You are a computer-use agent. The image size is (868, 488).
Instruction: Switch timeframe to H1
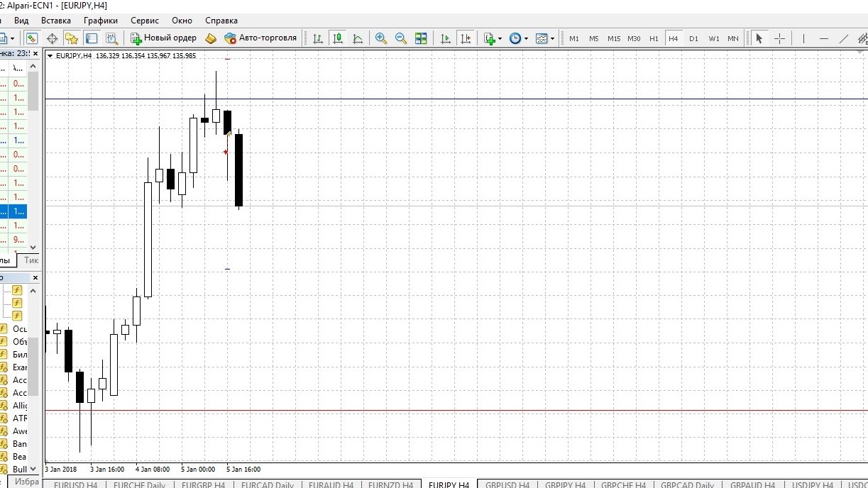tap(654, 38)
